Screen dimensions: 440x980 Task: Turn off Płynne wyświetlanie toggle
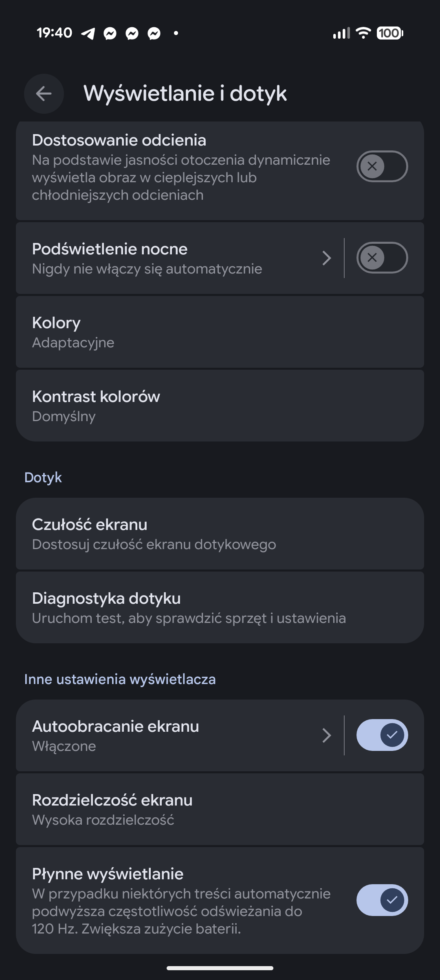pyautogui.click(x=382, y=900)
